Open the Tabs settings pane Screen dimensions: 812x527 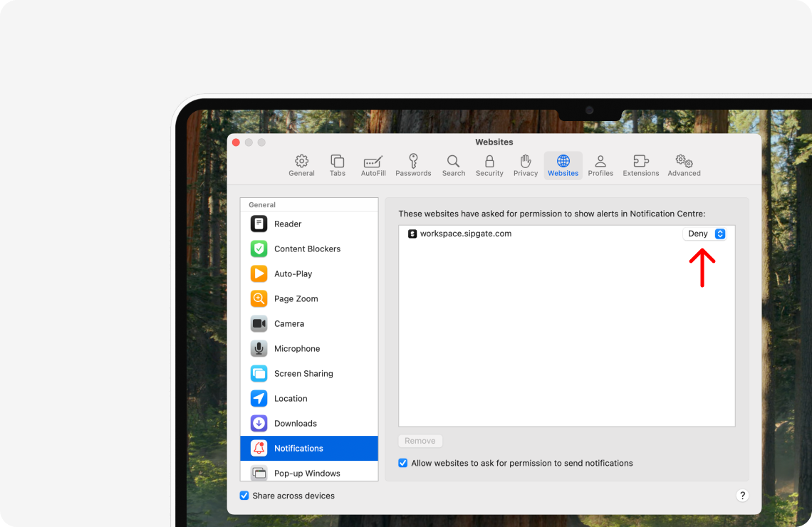338,166
